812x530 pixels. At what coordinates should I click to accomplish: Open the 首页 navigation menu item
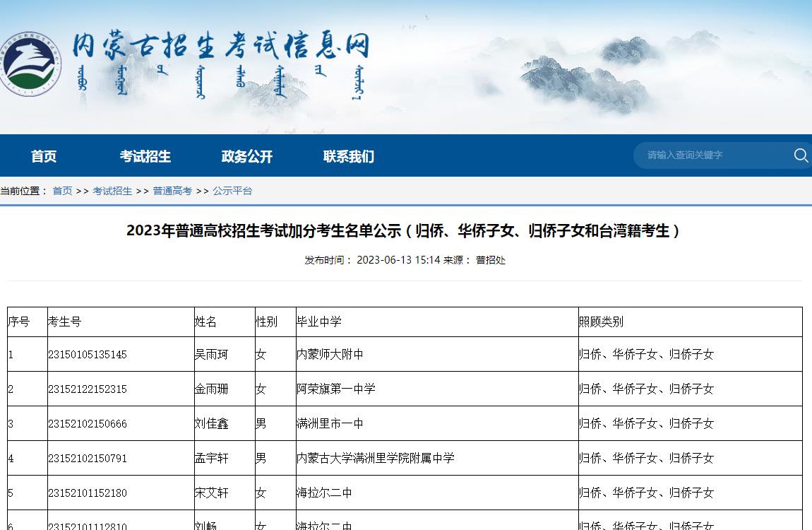point(44,156)
